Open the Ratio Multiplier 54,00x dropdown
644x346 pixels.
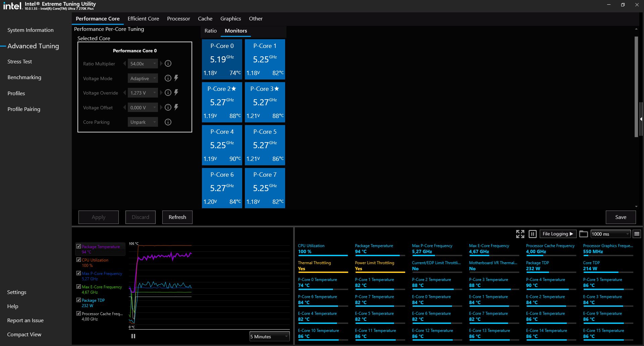[x=143, y=63]
